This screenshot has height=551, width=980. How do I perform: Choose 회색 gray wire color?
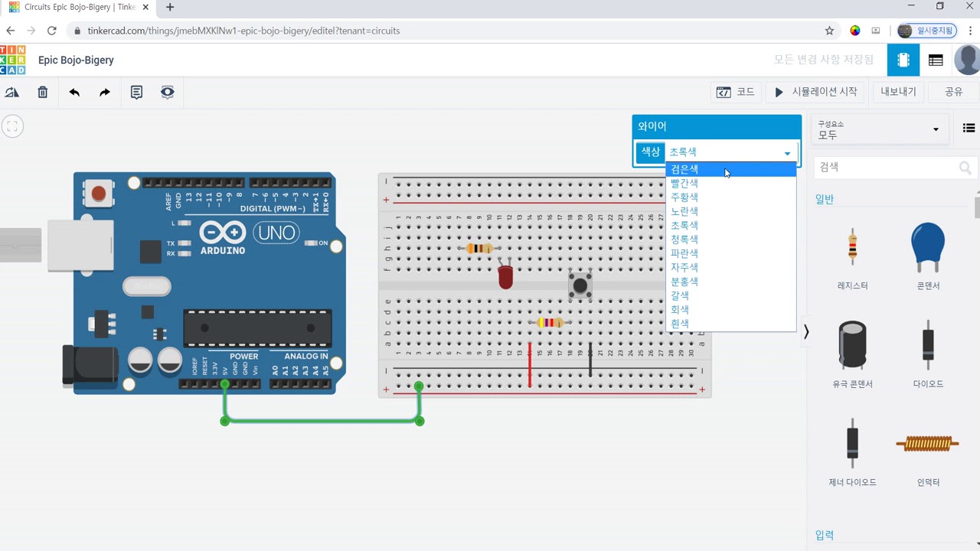[730, 310]
